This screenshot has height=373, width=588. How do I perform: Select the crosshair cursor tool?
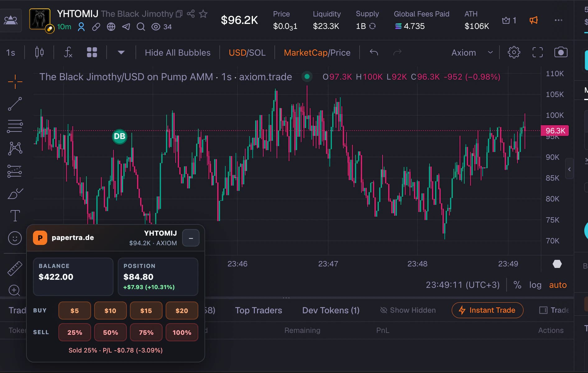click(15, 82)
